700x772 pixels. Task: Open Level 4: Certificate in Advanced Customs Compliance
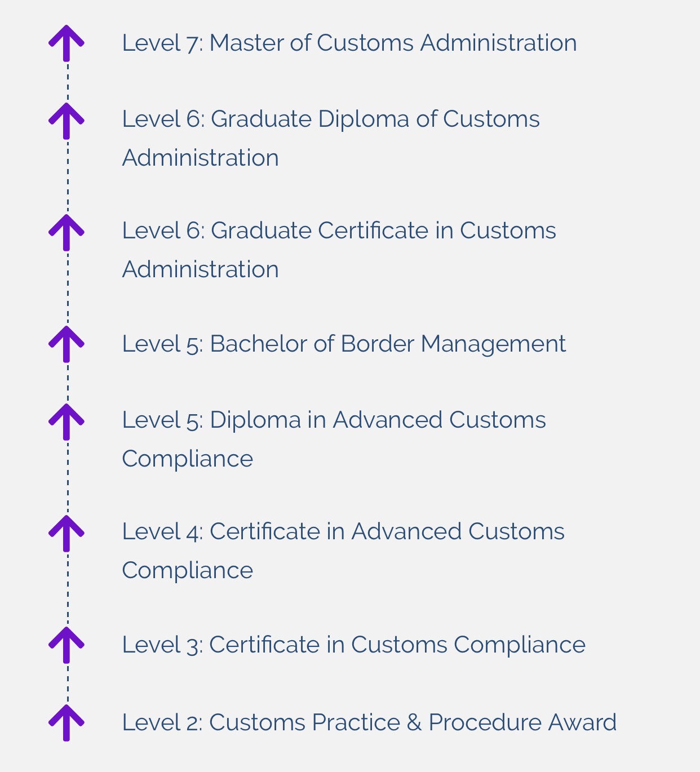[343, 551]
